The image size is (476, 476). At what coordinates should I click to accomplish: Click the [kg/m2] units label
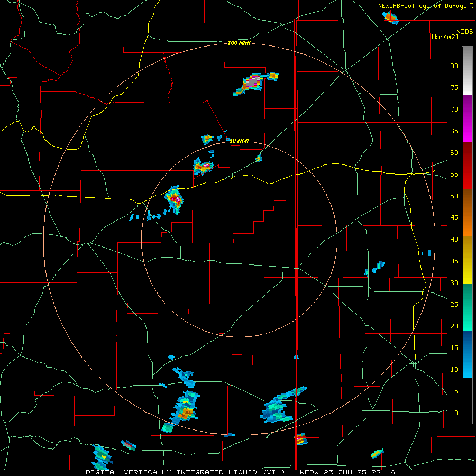click(x=445, y=36)
